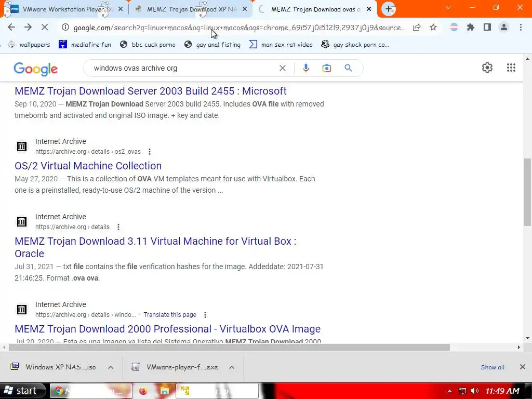Image resolution: width=532 pixels, height=399 pixels.
Task: Open the mediafire fun bookmark
Action: tap(85, 45)
